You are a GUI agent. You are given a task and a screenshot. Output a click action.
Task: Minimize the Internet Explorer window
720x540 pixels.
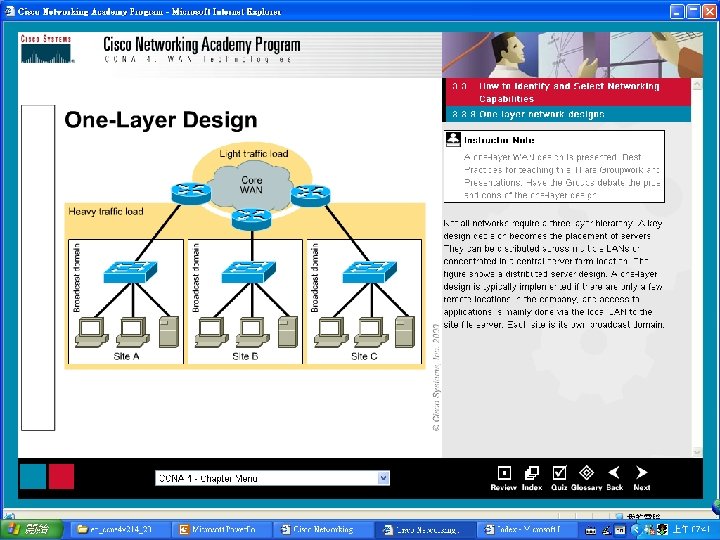[x=677, y=11]
